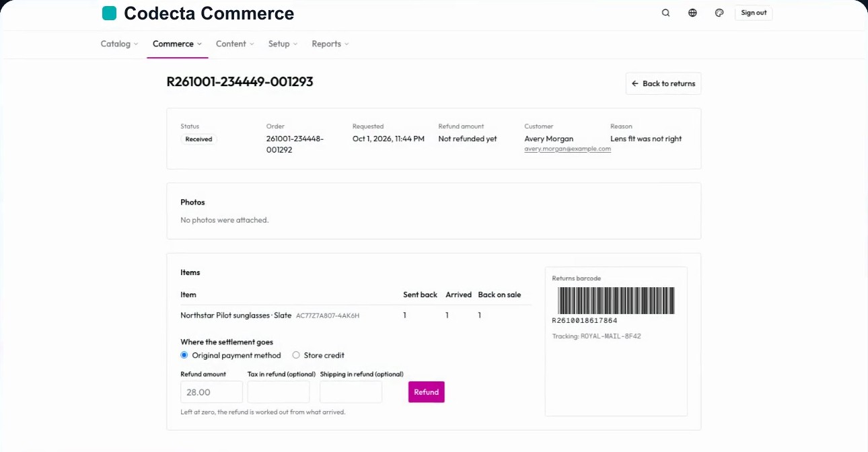Screen dimensions: 868x452
Task: Click the Sign out button
Action: [754, 13]
